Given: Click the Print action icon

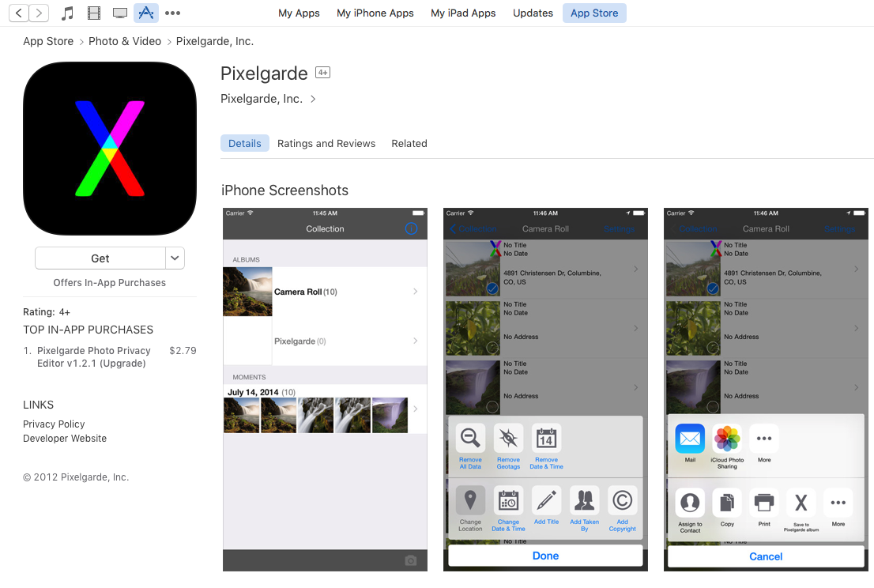Looking at the screenshot, I should [764, 503].
